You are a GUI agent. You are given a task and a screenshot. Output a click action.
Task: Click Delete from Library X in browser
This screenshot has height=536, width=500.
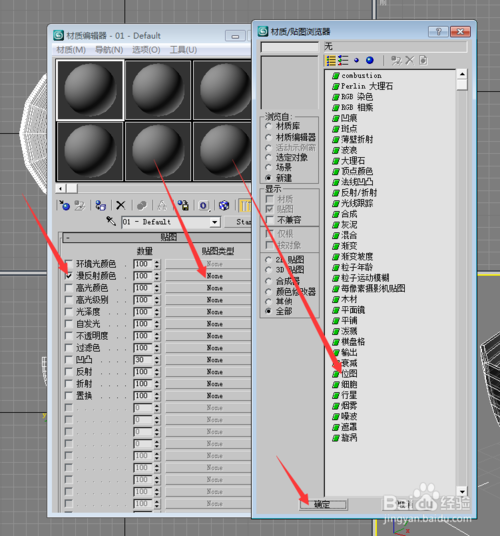(x=409, y=61)
